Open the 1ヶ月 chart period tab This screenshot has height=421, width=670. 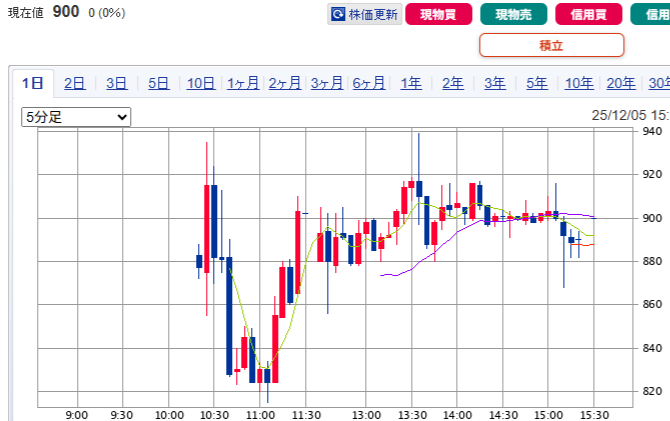243,84
